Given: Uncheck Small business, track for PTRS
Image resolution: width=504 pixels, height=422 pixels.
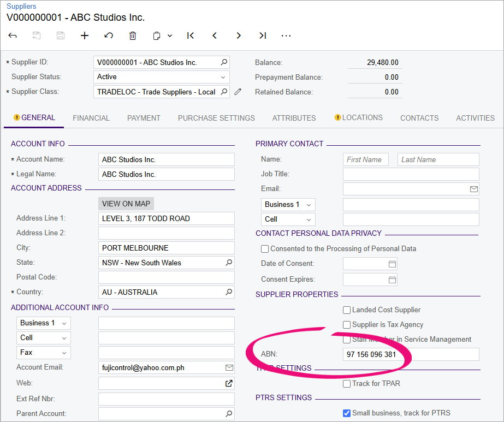Looking at the screenshot, I should pyautogui.click(x=347, y=413).
